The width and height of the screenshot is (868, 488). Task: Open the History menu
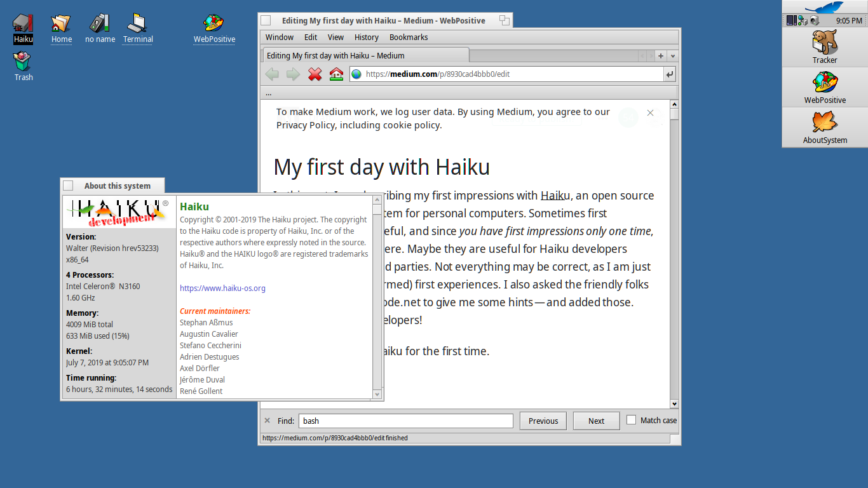point(367,37)
